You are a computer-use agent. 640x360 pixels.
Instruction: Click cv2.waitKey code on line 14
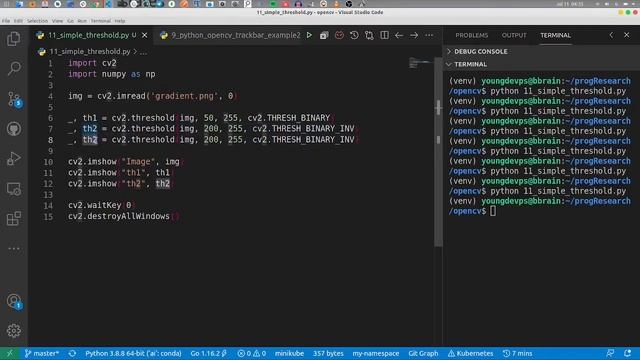101,205
